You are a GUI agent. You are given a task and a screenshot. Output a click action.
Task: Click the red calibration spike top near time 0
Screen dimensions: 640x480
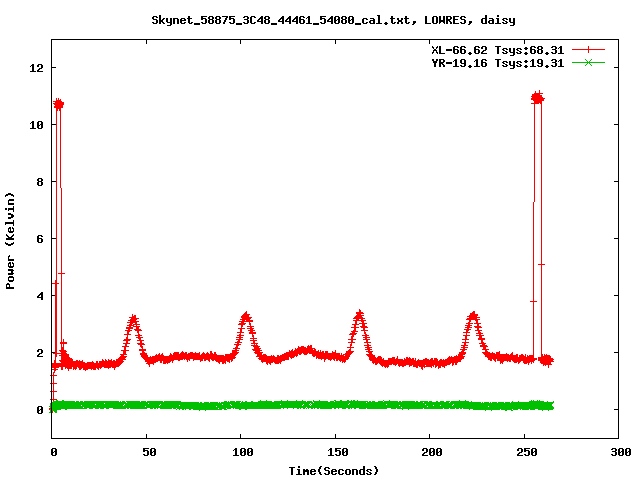(59, 104)
